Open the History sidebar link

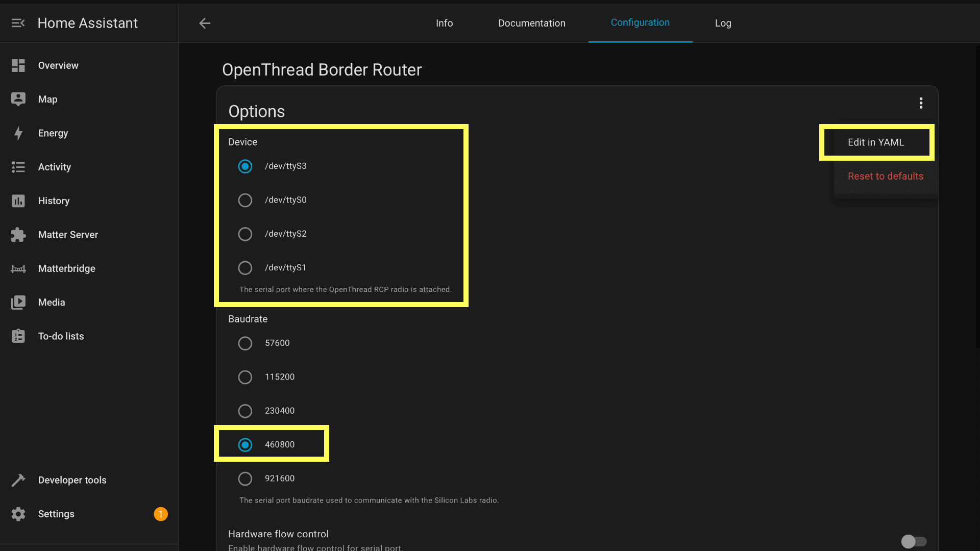tap(54, 201)
